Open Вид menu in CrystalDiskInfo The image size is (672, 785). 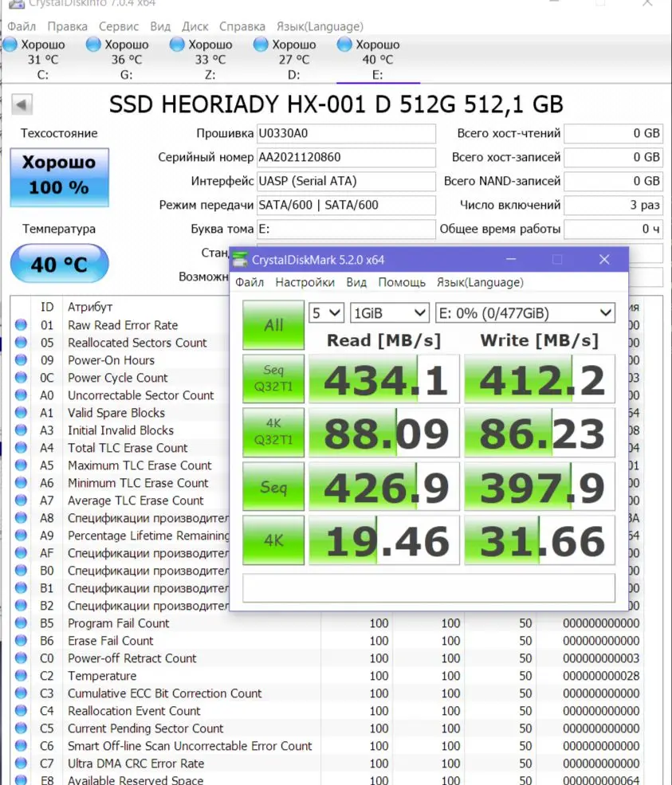160,26
